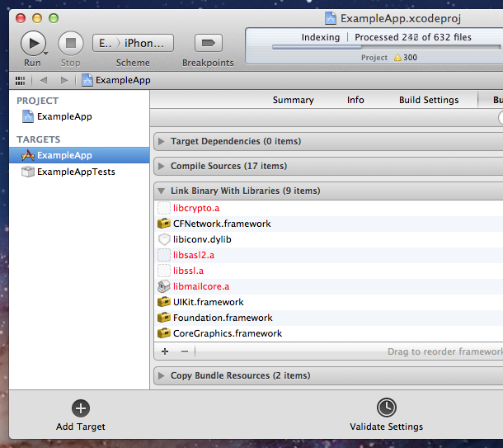Open the related files grid icon
The width and height of the screenshot is (503, 448).
pyautogui.click(x=21, y=81)
